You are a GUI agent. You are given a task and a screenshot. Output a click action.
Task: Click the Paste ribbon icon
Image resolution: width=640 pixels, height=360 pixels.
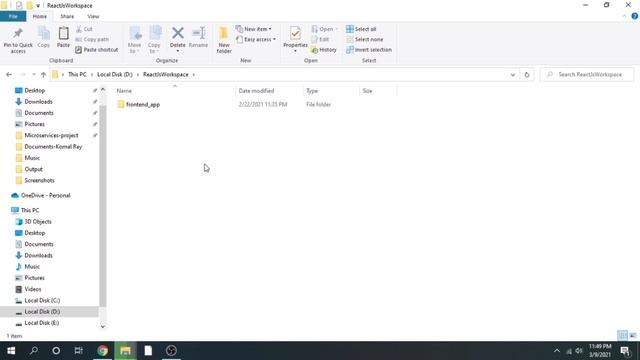(63, 38)
